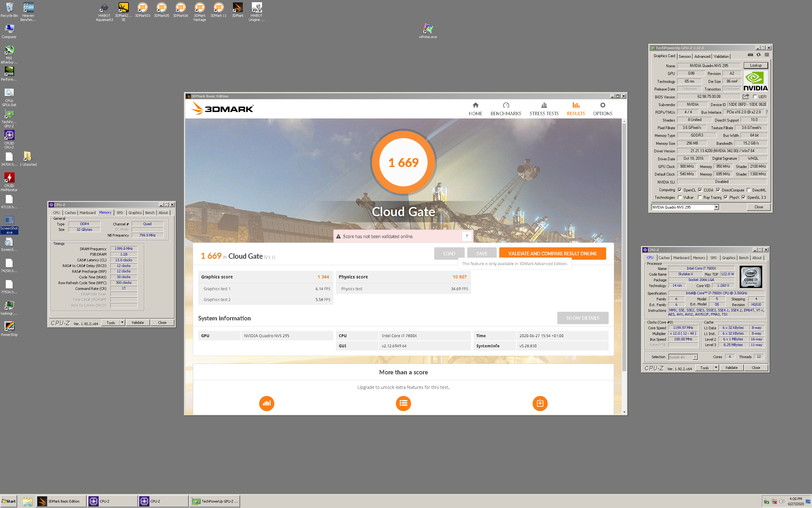Click the Lookup button in GPU-Z
The image size is (812, 508).
tap(756, 65)
